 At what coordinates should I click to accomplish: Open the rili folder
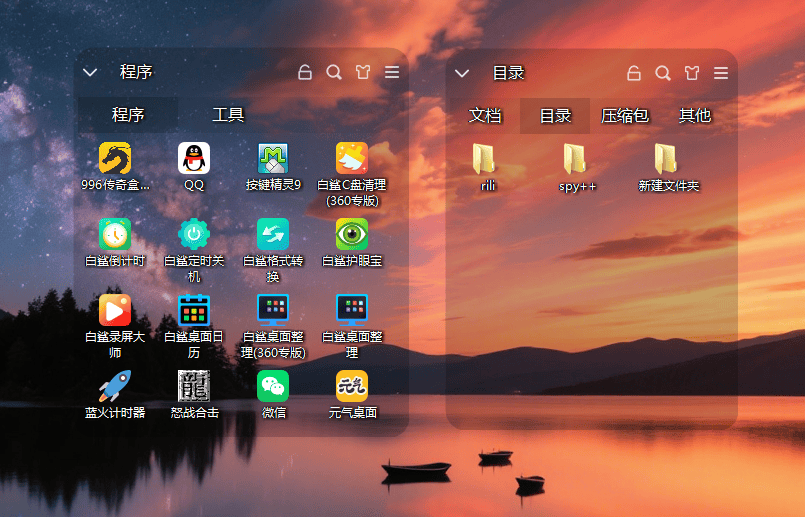point(483,159)
